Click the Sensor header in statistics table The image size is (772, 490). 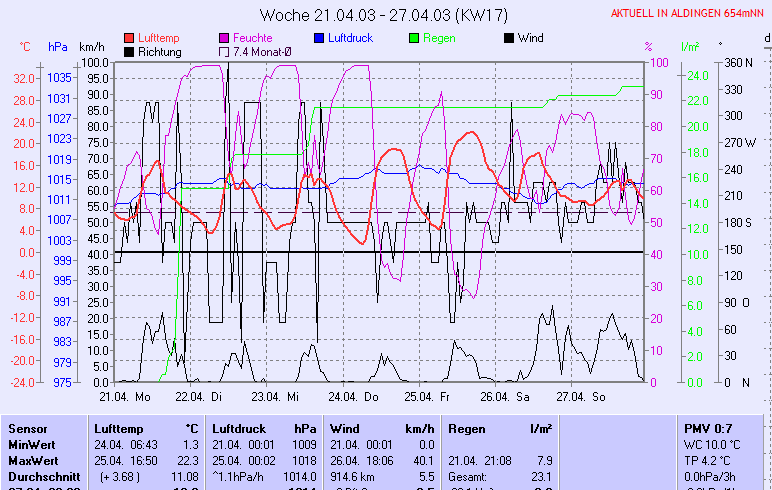[x=27, y=428]
